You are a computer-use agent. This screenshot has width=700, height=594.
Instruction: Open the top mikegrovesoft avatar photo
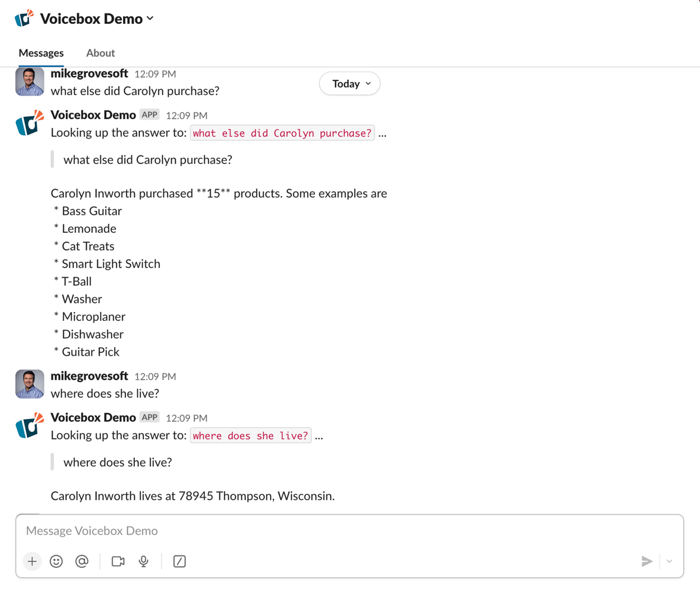coord(30,82)
